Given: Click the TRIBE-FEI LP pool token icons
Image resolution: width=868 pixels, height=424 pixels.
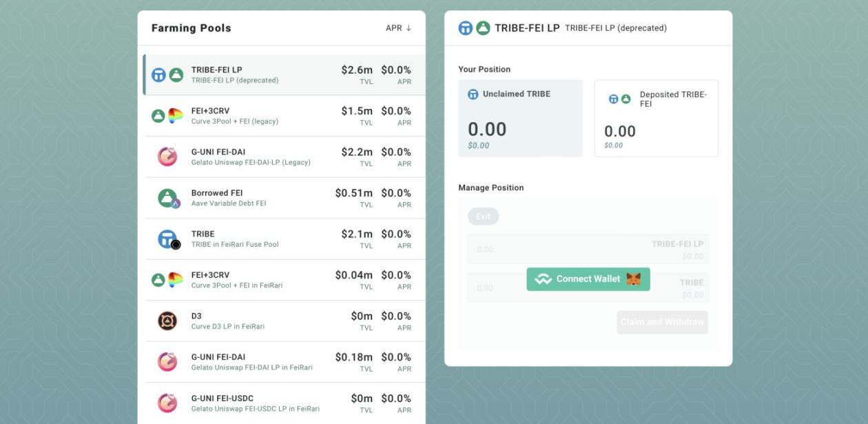Looking at the screenshot, I should point(167,75).
